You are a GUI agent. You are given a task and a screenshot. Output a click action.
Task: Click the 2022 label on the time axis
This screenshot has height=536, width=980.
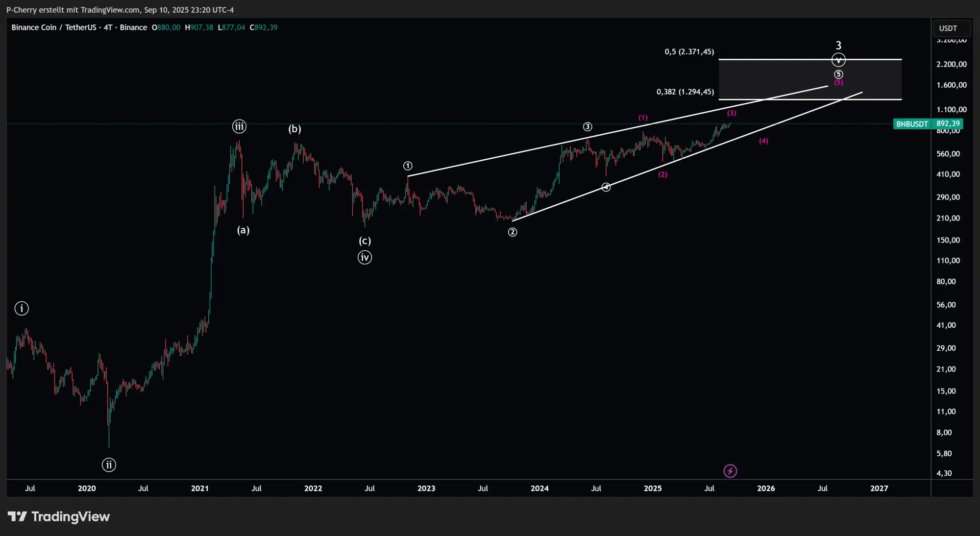(313, 488)
